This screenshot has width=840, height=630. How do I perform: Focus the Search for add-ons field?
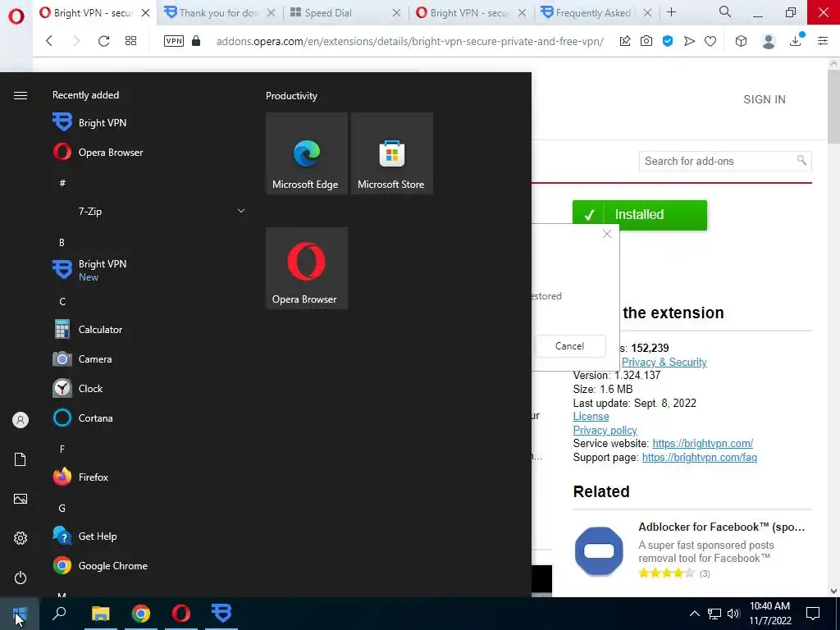(x=725, y=161)
